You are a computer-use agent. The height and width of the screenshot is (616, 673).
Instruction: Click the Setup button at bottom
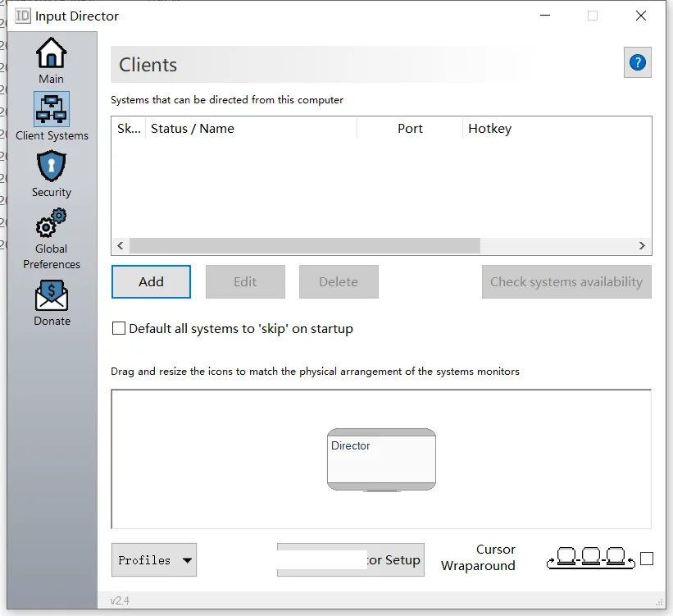[x=351, y=559]
